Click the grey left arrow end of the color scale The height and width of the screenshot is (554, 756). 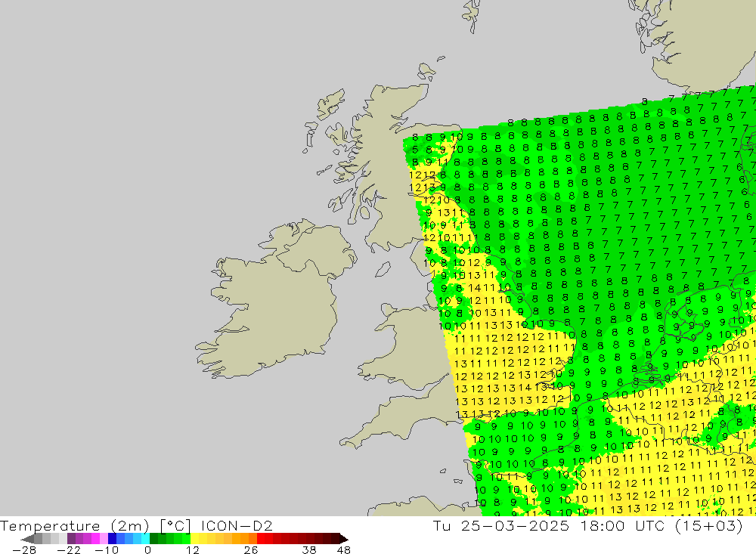(x=27, y=539)
